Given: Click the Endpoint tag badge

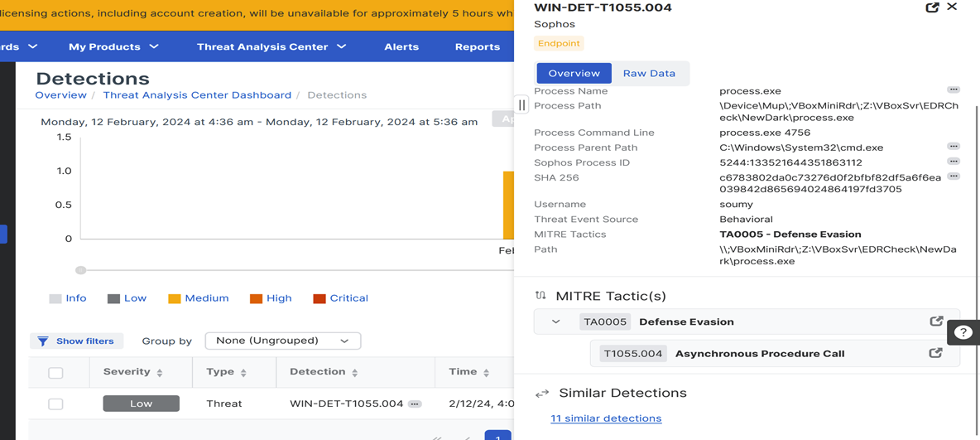Looking at the screenshot, I should tap(559, 44).
